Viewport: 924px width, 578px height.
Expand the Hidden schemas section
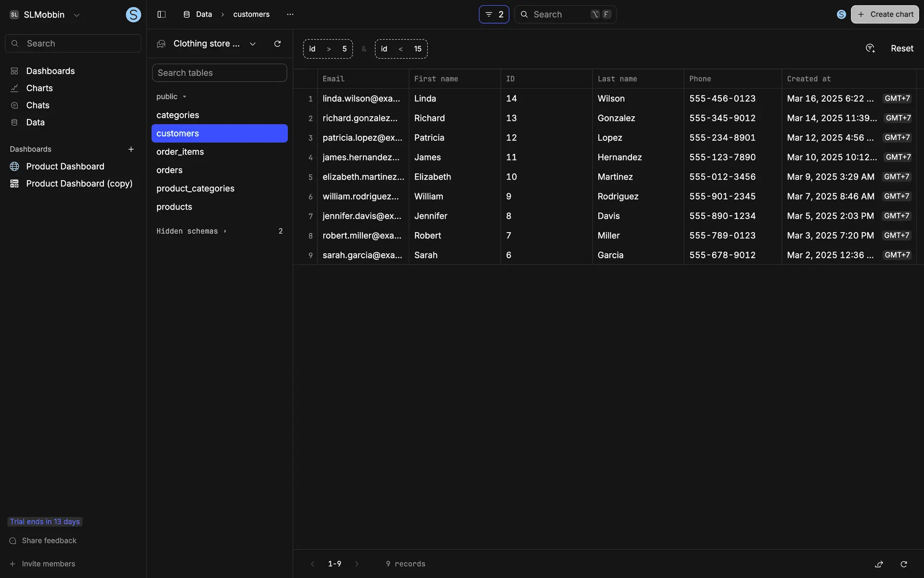click(x=191, y=231)
